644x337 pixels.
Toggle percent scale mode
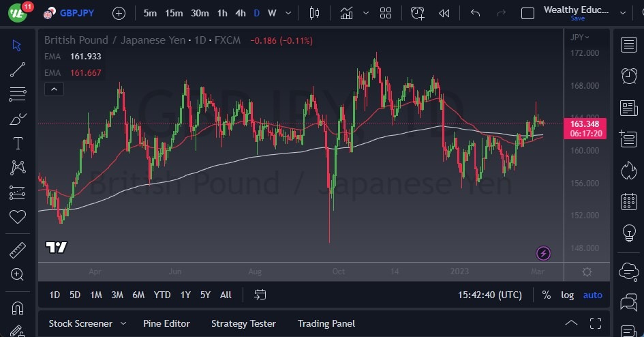tap(546, 295)
